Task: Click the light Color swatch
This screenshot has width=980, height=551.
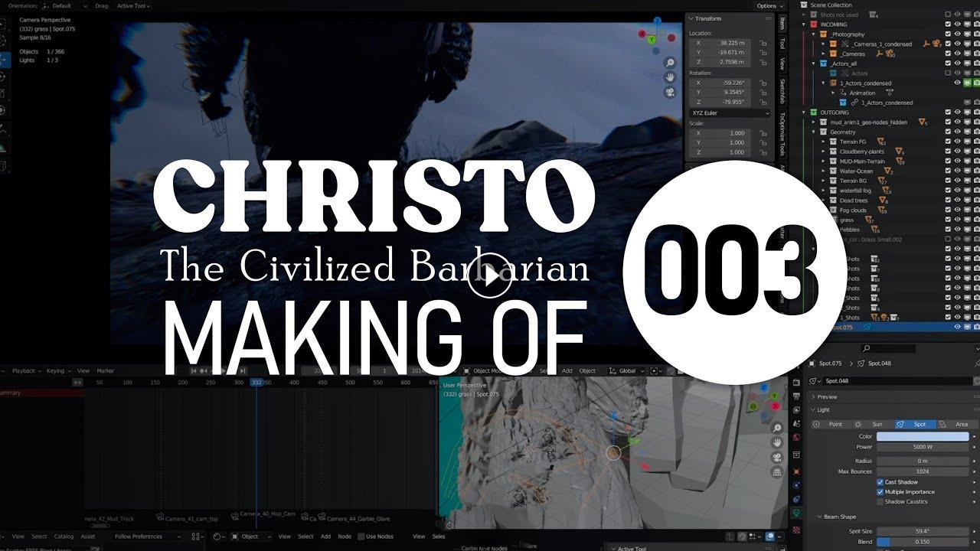Action: point(923,436)
